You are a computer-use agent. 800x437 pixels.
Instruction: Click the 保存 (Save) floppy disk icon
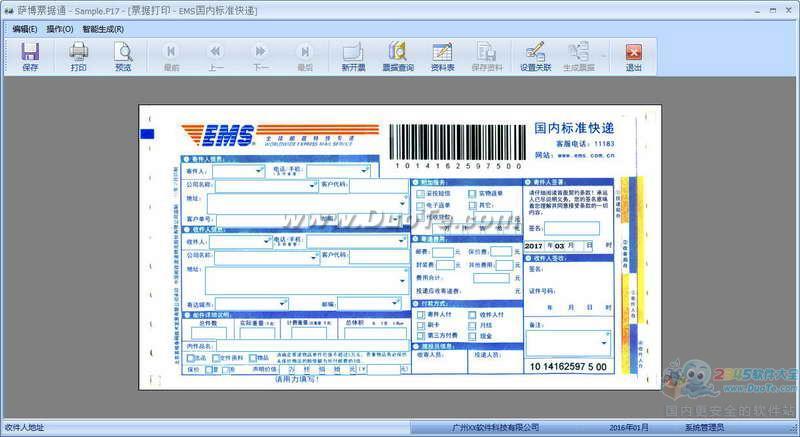pyautogui.click(x=30, y=53)
